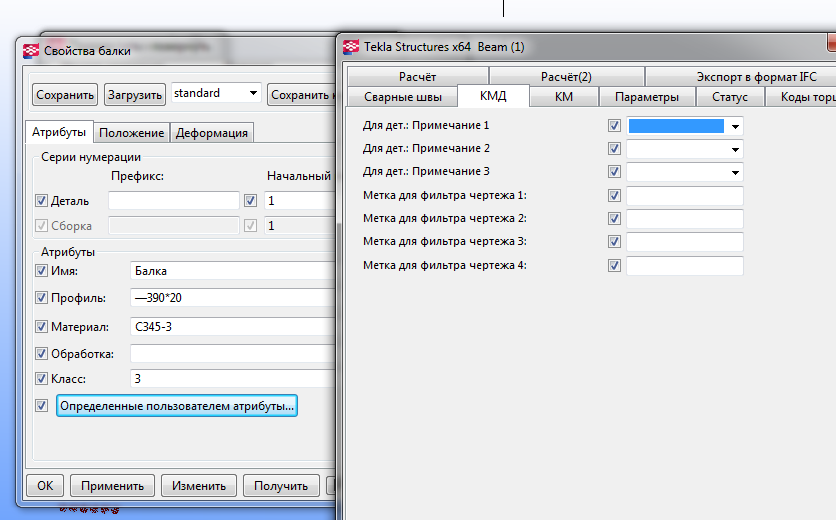837x522 pixels.
Task: Open the Сварные швы tab
Action: (x=403, y=97)
